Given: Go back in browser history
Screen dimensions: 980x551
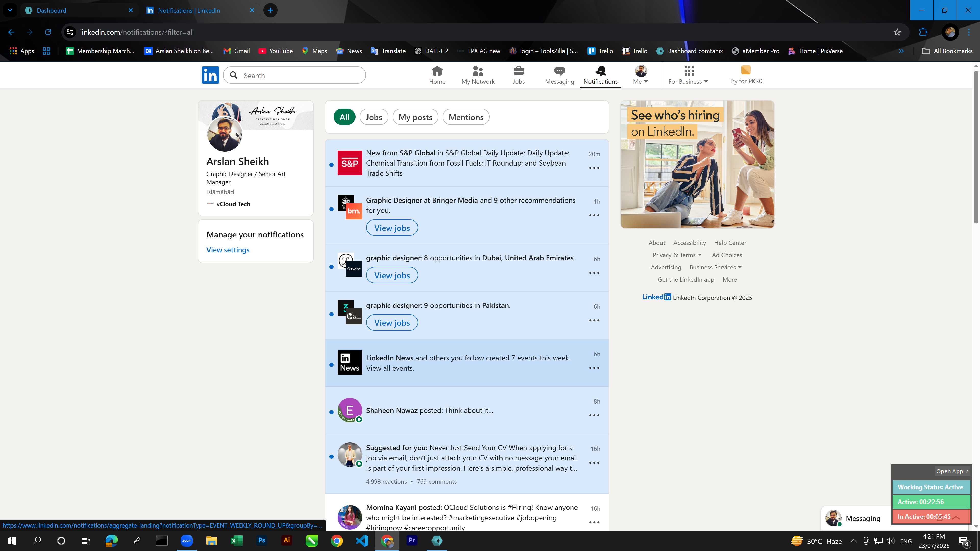Looking at the screenshot, I should pos(11,32).
